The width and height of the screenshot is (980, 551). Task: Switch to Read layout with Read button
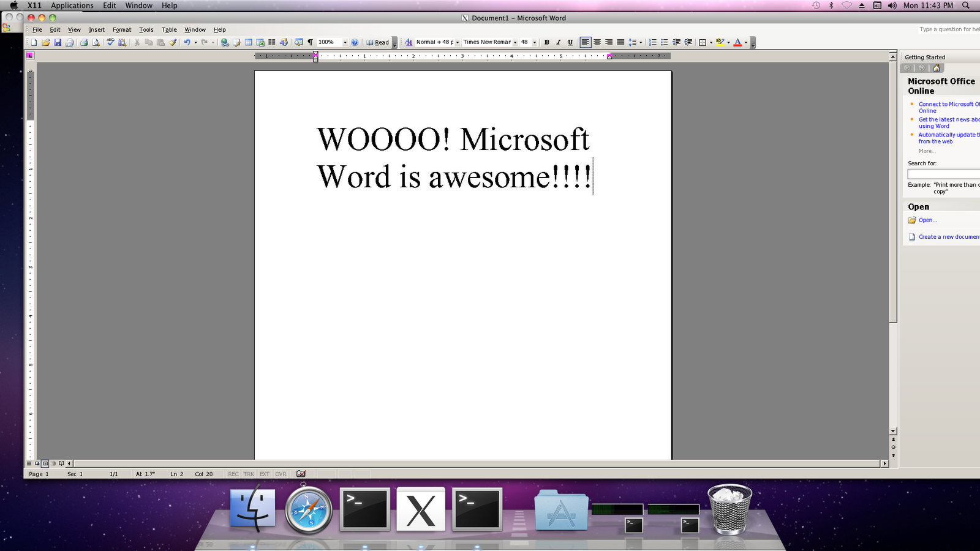pyautogui.click(x=378, y=42)
